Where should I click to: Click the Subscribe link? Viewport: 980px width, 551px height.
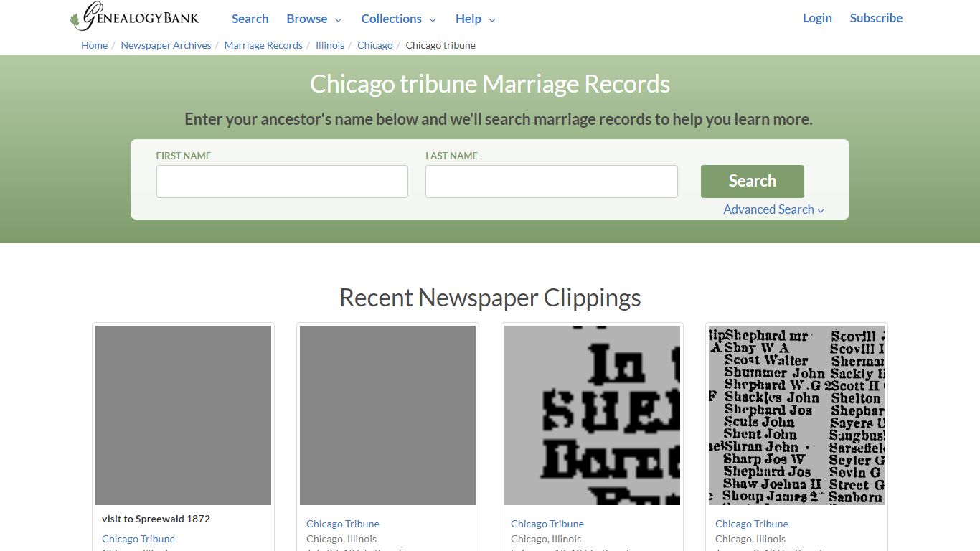click(876, 18)
